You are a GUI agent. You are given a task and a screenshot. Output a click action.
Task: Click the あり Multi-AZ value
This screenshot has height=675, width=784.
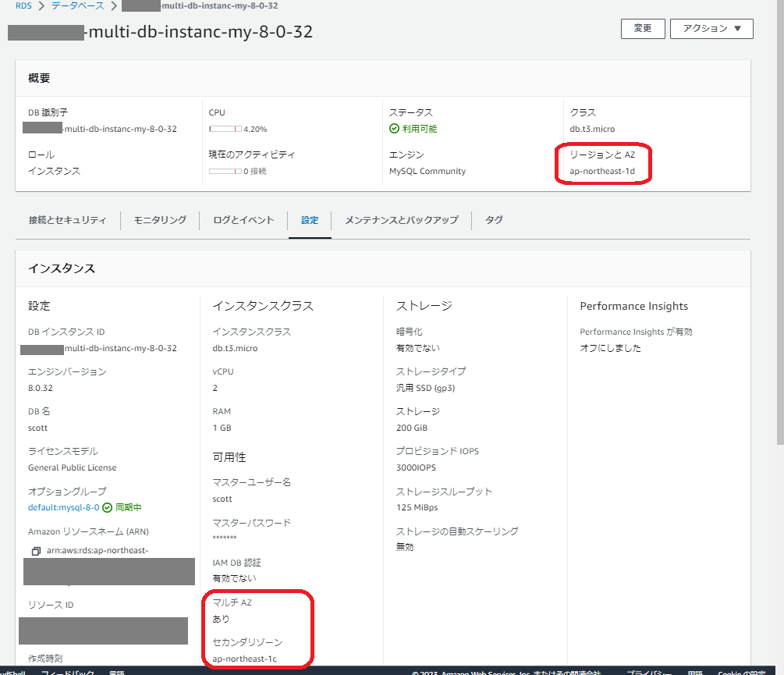click(221, 619)
